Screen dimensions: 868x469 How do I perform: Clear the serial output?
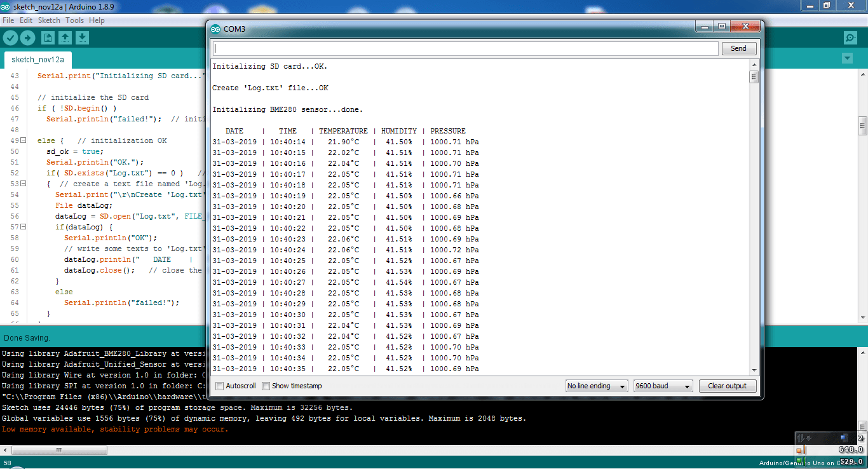pyautogui.click(x=727, y=386)
